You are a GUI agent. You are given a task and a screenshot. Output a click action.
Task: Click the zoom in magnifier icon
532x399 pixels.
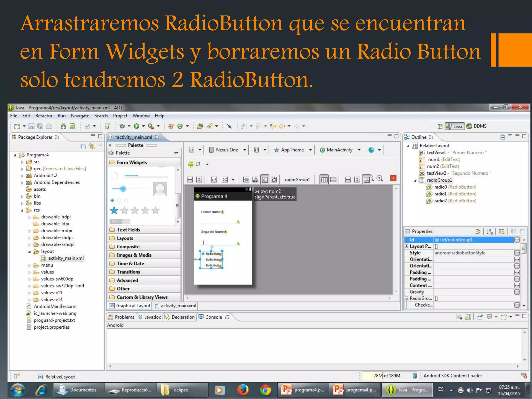click(380, 179)
